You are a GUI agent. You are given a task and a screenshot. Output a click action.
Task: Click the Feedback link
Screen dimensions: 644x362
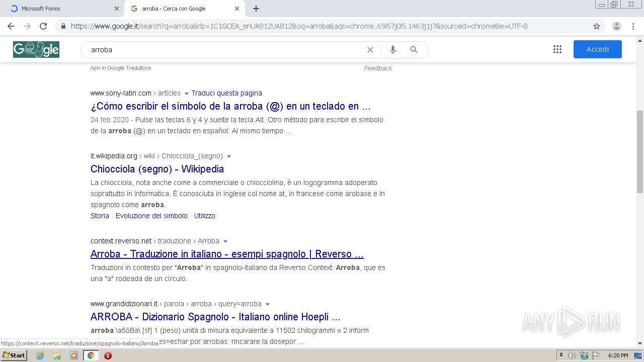click(x=378, y=68)
